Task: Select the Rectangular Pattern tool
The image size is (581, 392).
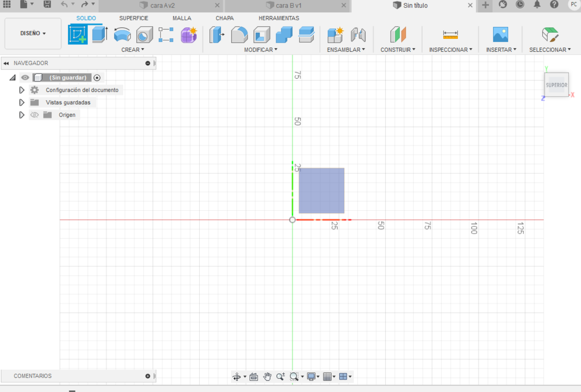Action: (x=166, y=35)
